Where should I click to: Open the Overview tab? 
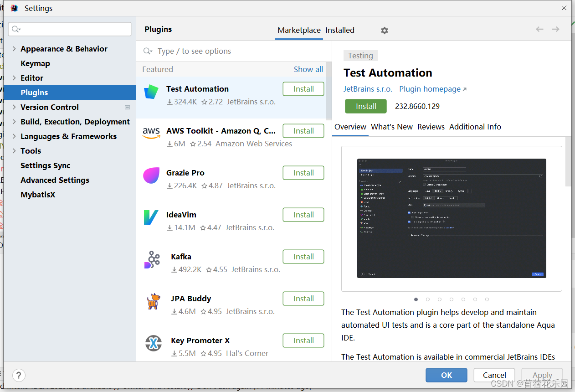pos(350,127)
